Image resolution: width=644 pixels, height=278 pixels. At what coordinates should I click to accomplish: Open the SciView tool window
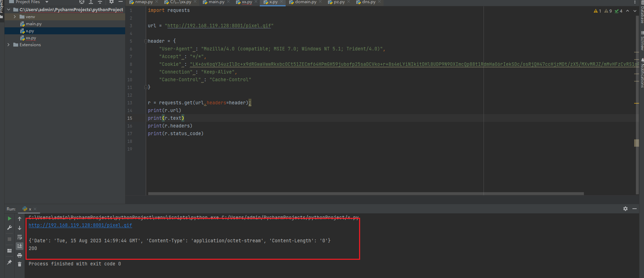coord(642,41)
